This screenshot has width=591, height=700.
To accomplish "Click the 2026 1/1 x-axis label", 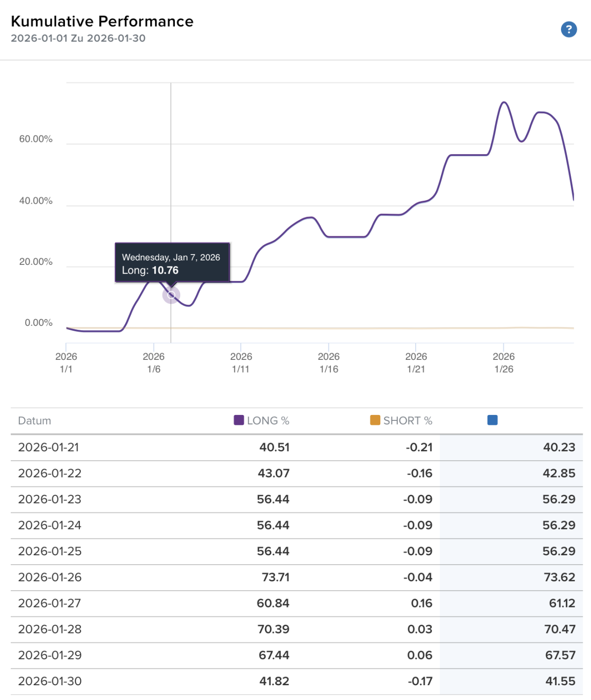I will (66, 363).
